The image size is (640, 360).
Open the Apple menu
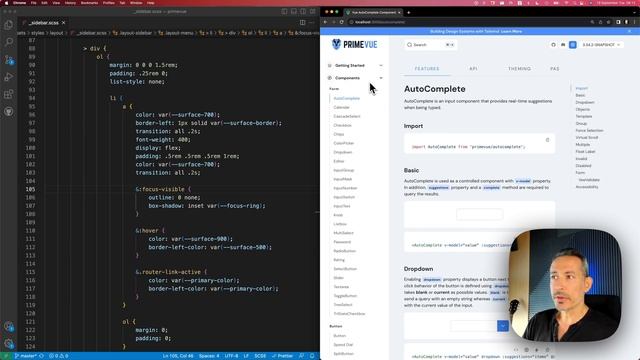[6, 3]
